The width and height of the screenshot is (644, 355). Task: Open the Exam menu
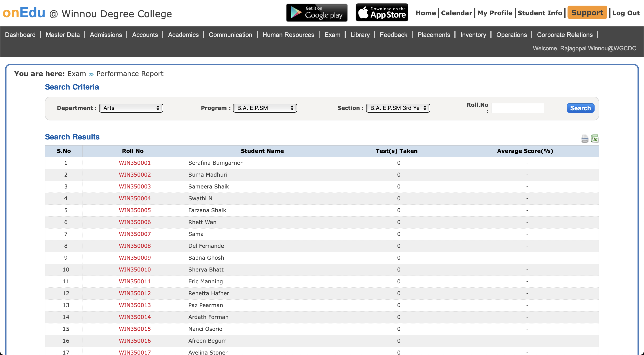[x=332, y=35]
